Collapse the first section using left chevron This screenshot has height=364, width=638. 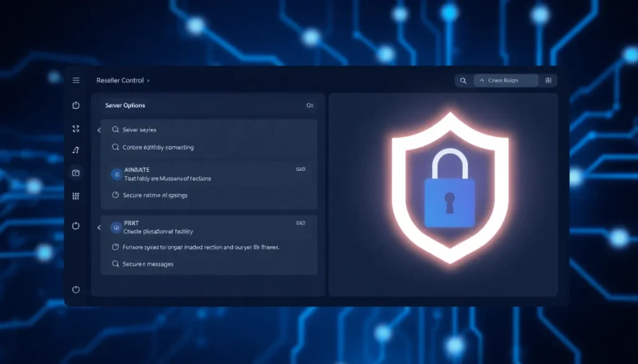pyautogui.click(x=99, y=130)
